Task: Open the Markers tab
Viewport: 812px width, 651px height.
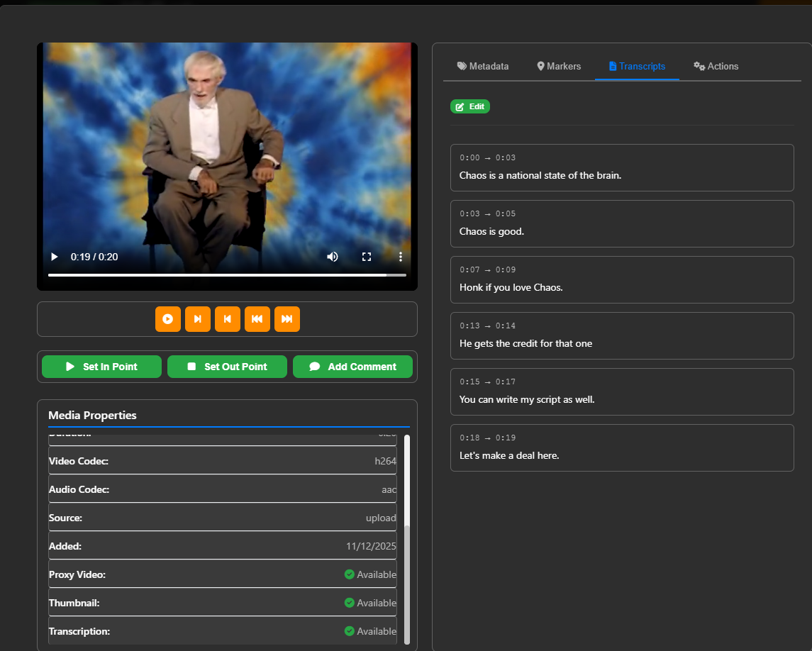Action: pos(559,66)
